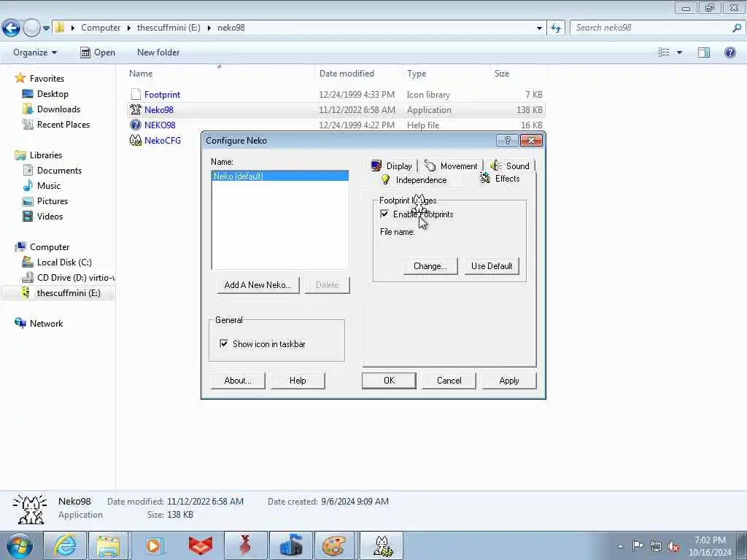The image size is (747, 560).
Task: Open the Windows Start button
Action: point(19,546)
